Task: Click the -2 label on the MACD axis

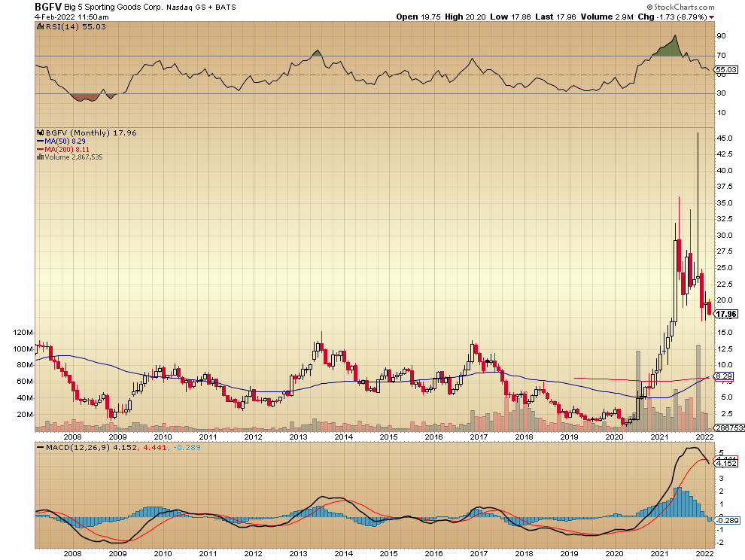Action: [x=720, y=543]
